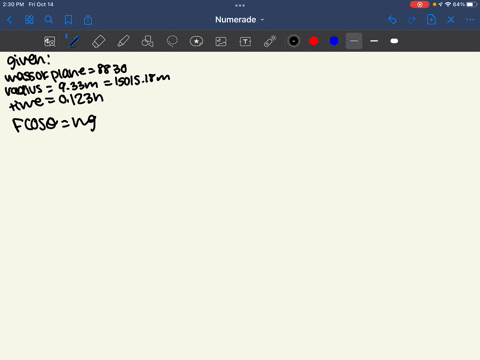This screenshot has width=480, height=360.
Task: Open the more options ellipsis menu
Action: coord(470,20)
